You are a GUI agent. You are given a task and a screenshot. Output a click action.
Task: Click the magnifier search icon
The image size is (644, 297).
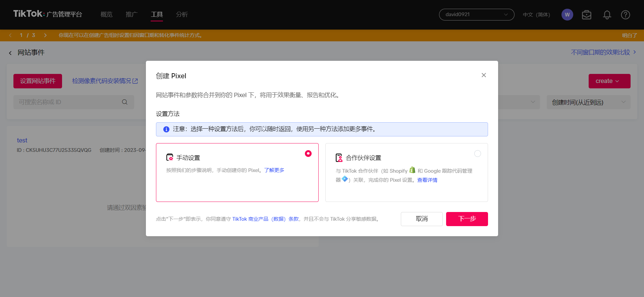point(124,102)
